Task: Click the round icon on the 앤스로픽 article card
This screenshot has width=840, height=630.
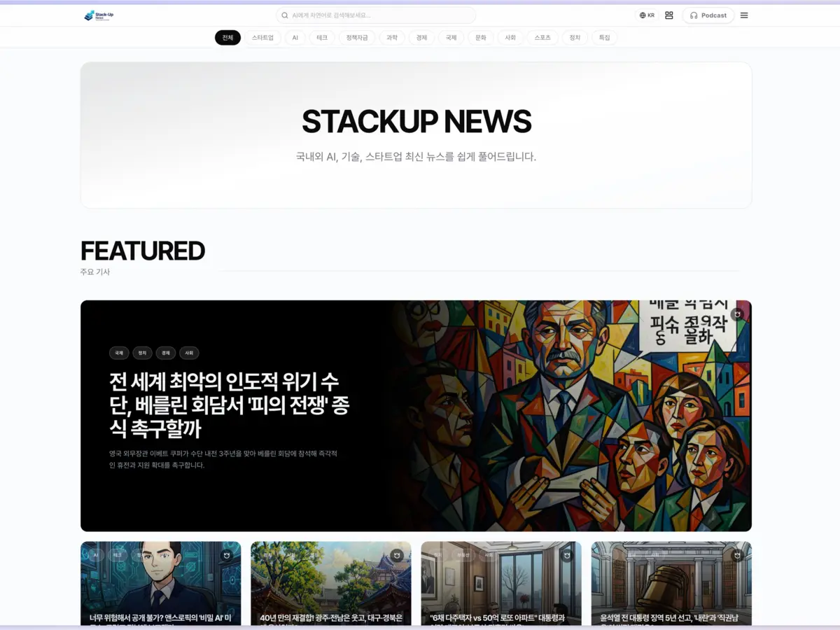Action: point(226,556)
